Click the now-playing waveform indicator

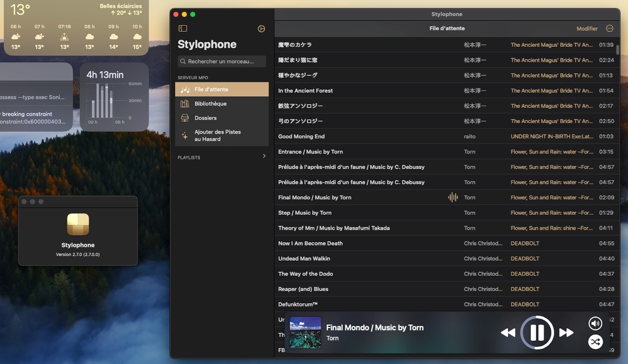[453, 197]
